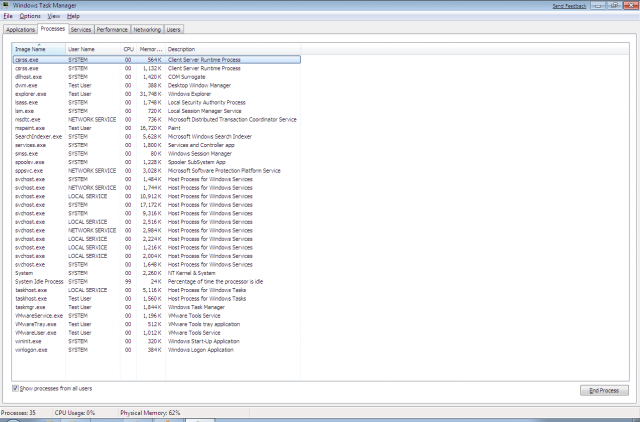Select svchost.exe using 10,912 K memory
This screenshot has height=422, width=640.
[157, 196]
